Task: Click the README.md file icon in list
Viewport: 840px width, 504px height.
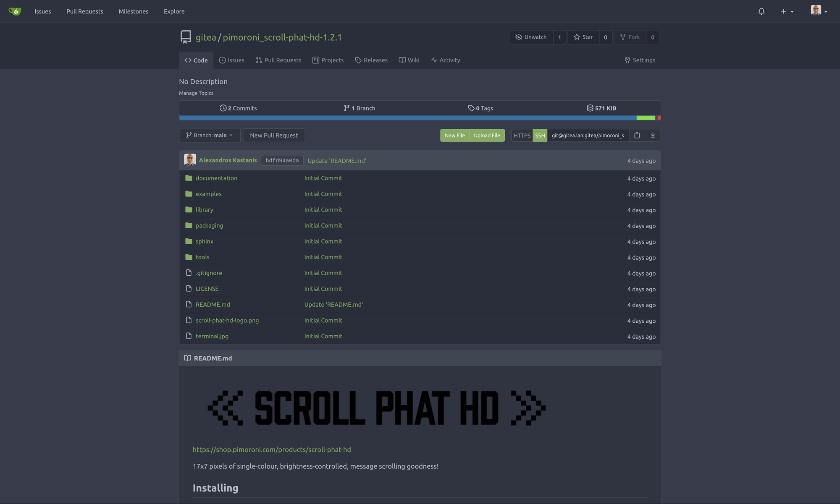Action: 189,304
